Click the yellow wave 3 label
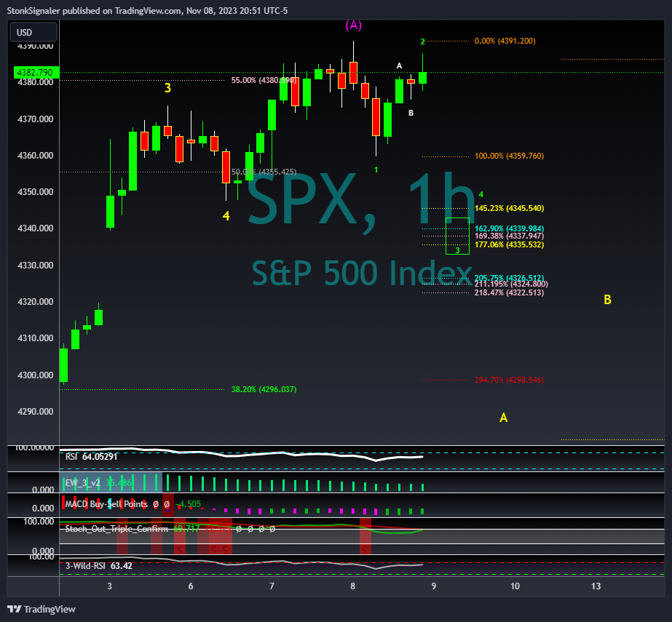The width and height of the screenshot is (672, 622). (167, 88)
